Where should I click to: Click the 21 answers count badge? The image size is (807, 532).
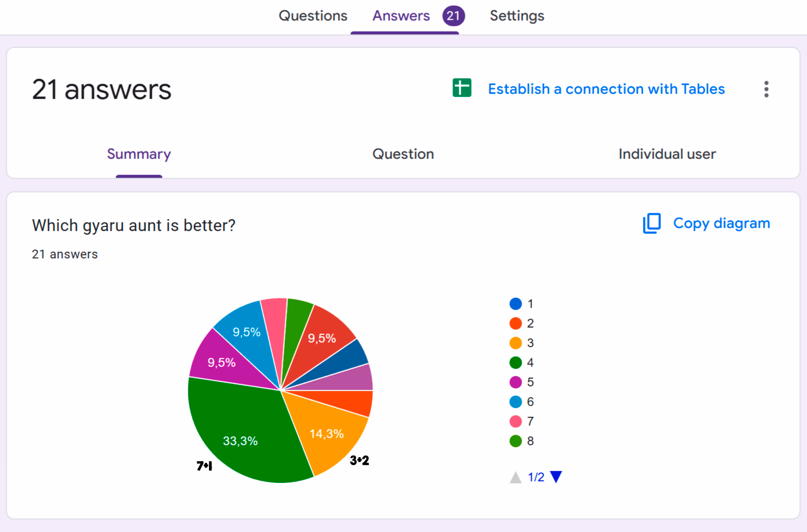pyautogui.click(x=453, y=16)
